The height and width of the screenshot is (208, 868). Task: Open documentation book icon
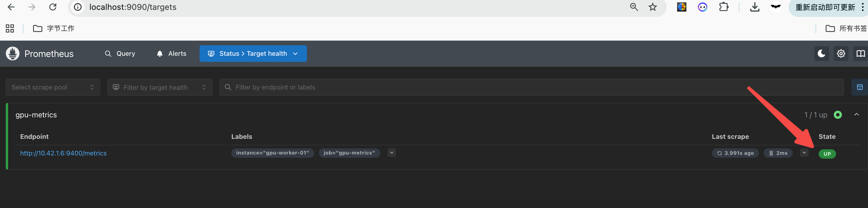coord(860,54)
